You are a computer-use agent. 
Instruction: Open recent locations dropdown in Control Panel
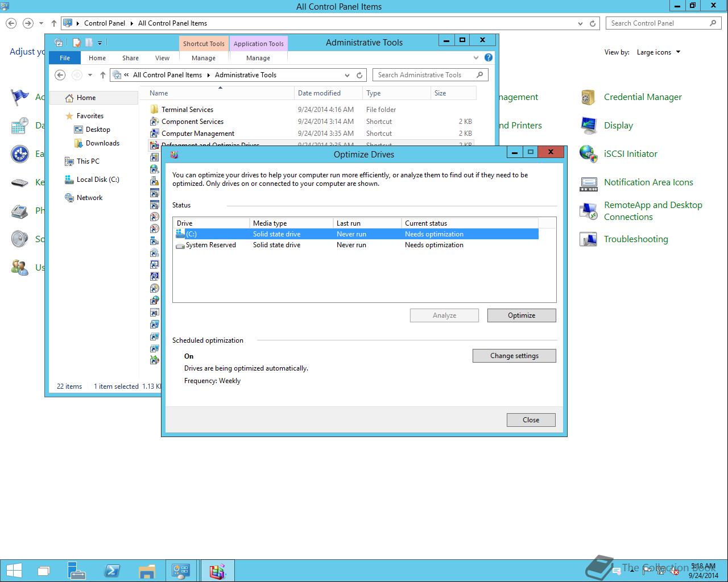click(x=41, y=23)
